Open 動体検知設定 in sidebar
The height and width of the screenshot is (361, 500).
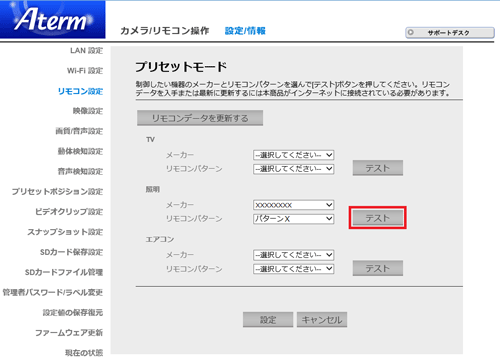[x=80, y=151]
